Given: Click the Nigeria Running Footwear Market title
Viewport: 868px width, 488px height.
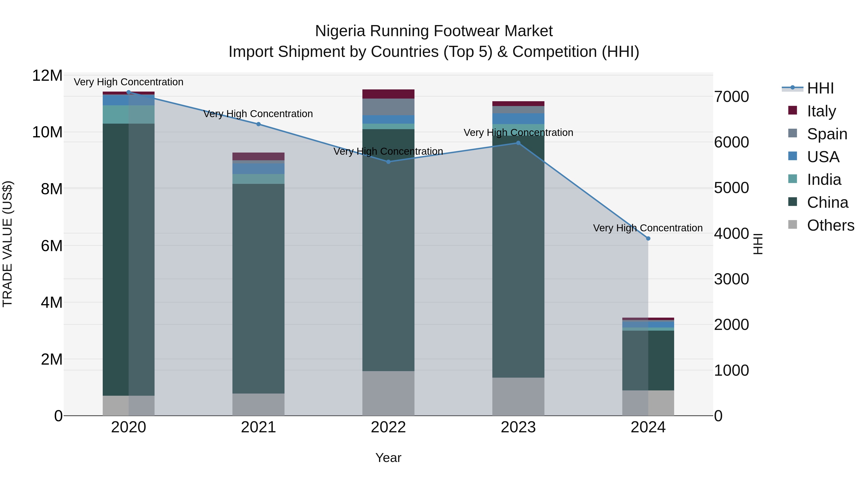Looking at the screenshot, I should [x=434, y=31].
